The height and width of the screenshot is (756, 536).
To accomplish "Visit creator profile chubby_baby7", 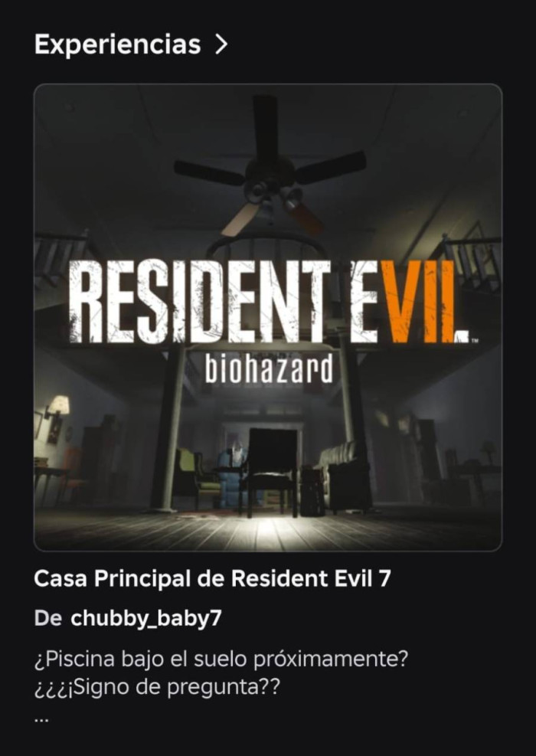I will (146, 619).
